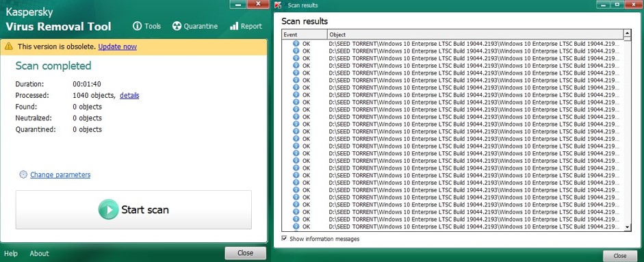
Task: Click Close button of Scan results window
Action: [x=620, y=255]
